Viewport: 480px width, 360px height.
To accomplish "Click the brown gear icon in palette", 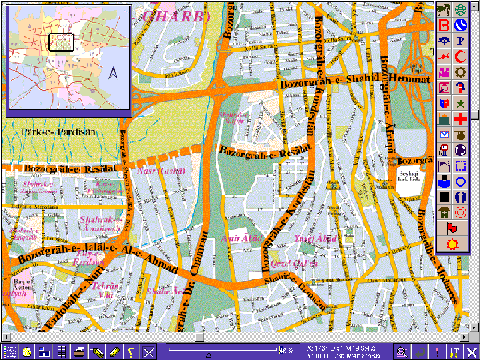I will pos(461,72).
